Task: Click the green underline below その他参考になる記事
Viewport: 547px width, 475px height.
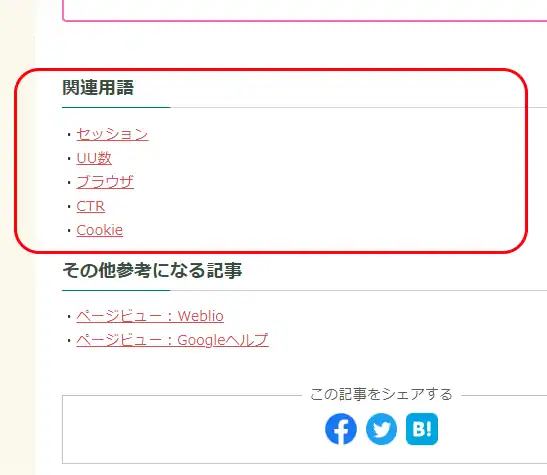Action: pos(116,290)
